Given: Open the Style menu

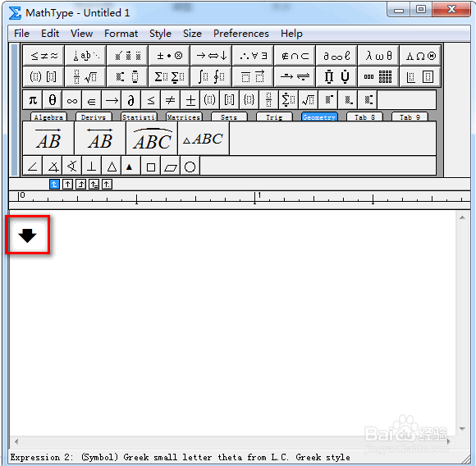Looking at the screenshot, I should [160, 34].
